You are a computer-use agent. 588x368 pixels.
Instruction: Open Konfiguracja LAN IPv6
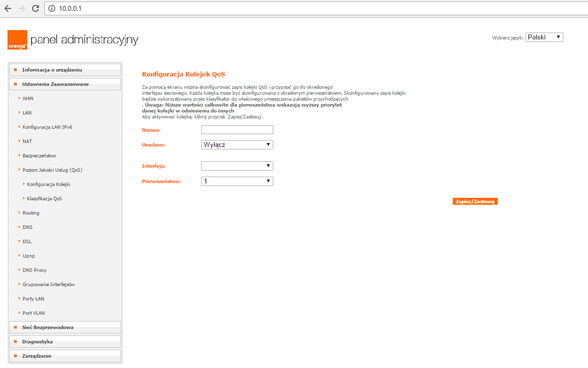pos(47,127)
